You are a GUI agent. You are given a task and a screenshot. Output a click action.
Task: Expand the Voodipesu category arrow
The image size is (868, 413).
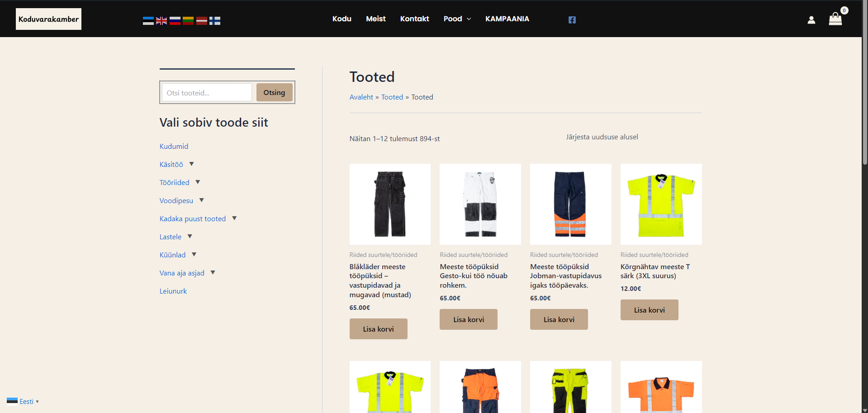(x=202, y=200)
